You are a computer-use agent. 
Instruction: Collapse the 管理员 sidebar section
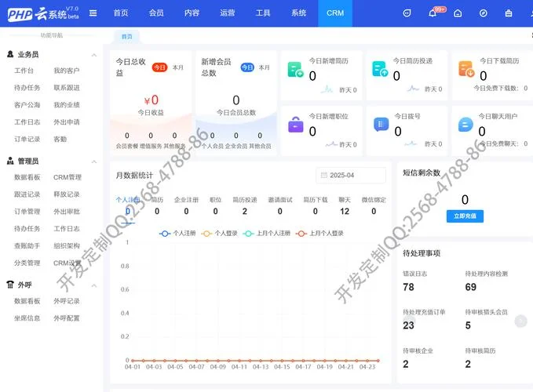94,162
